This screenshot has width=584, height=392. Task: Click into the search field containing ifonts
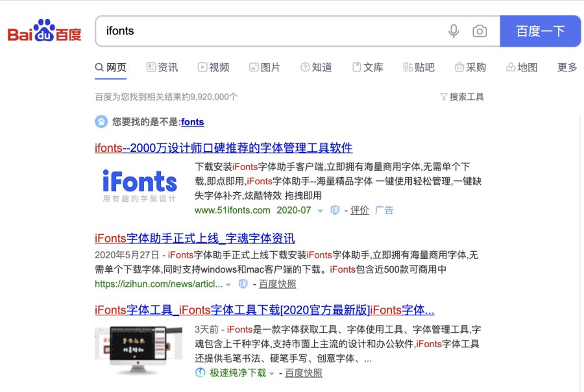266,31
